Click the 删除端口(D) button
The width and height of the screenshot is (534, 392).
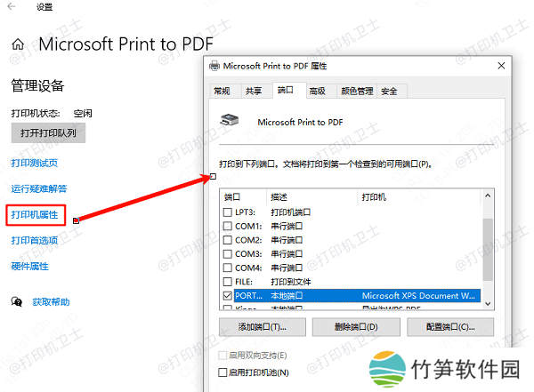tap(356, 327)
